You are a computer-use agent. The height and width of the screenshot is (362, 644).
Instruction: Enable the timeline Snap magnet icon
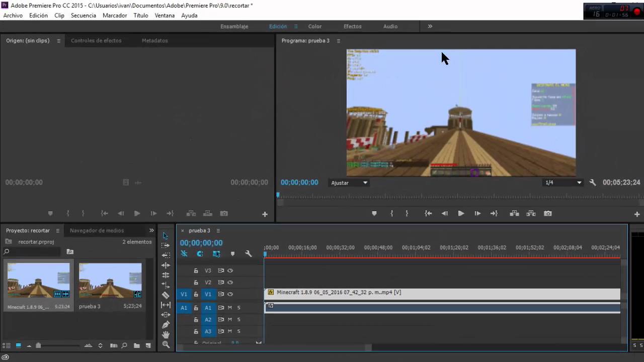[200, 254]
